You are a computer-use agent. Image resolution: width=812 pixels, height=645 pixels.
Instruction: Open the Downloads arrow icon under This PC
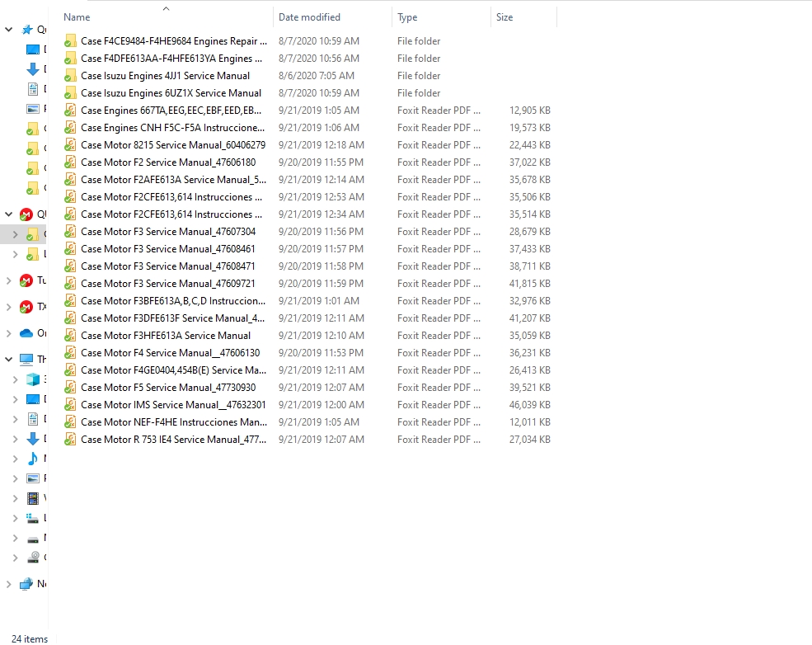point(33,439)
